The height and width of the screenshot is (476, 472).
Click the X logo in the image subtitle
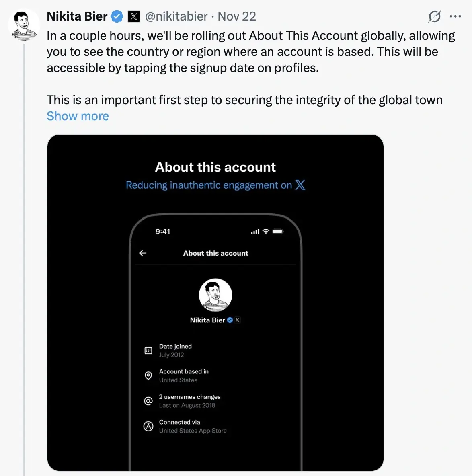coord(300,185)
